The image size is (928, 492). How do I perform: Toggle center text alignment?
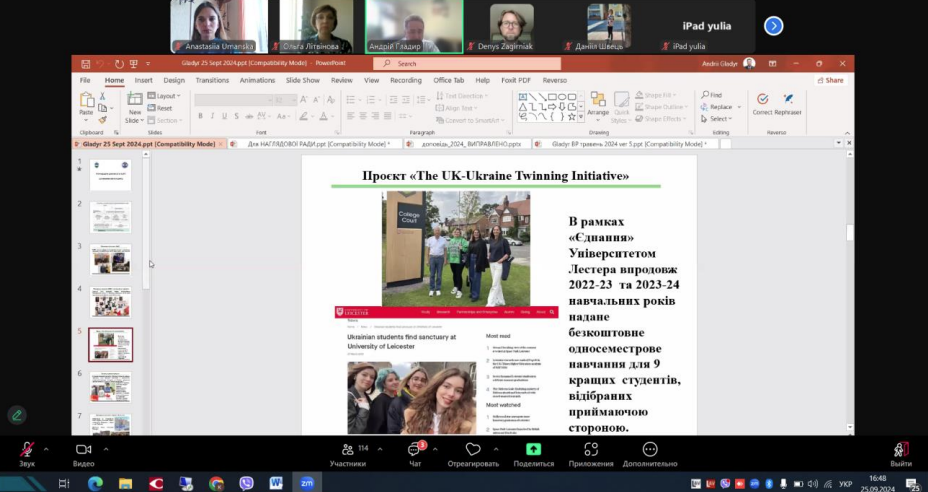[363, 116]
